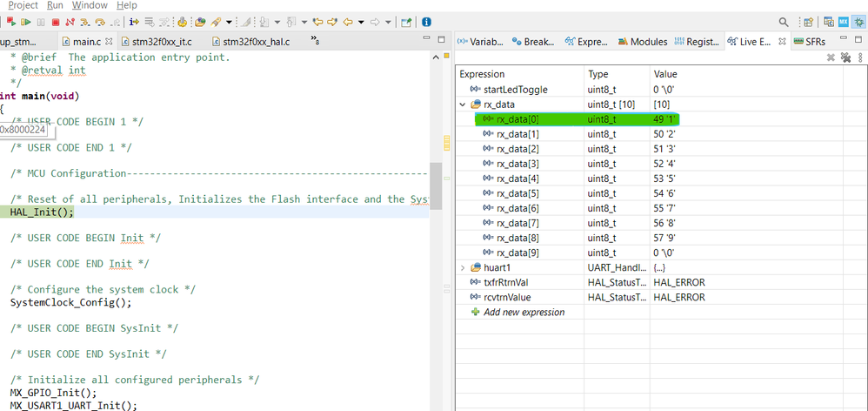Open the Modules view tab

(643, 42)
